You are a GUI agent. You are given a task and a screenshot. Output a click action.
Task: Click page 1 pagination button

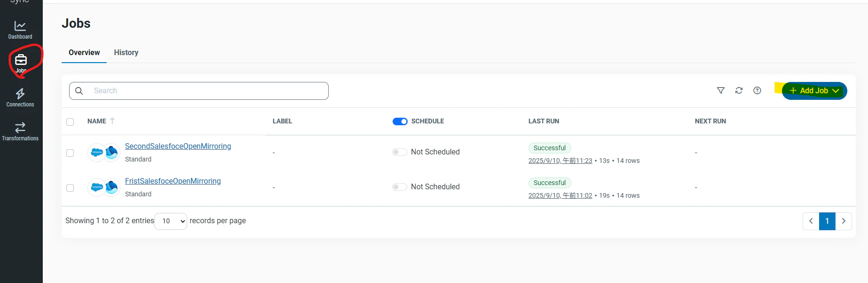pyautogui.click(x=827, y=221)
